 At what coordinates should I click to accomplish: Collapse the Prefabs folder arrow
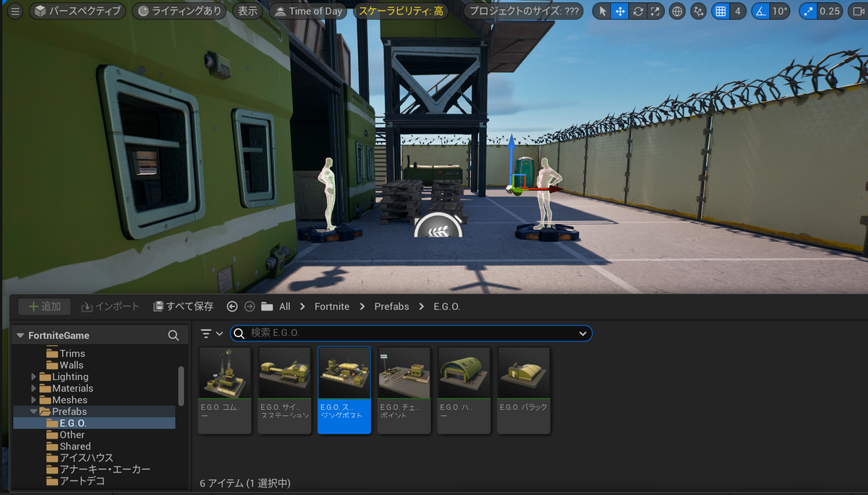pos(34,411)
